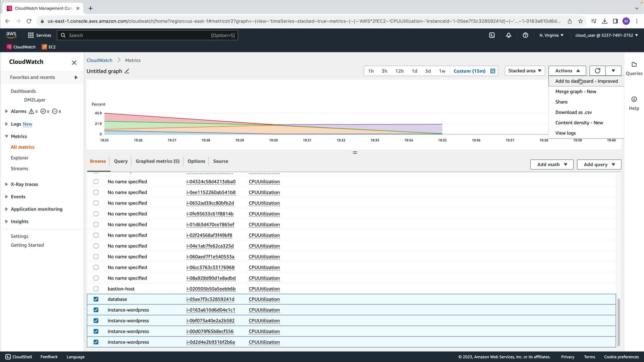Viewport: 644px width, 362px height.
Task: Click the pencil icon to rename Untitled graph
Action: pyautogui.click(x=127, y=71)
